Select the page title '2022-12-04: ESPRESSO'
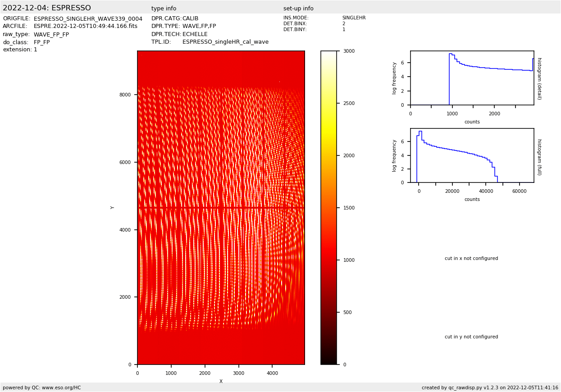The width and height of the screenshot is (561, 392). pyautogui.click(x=47, y=8)
